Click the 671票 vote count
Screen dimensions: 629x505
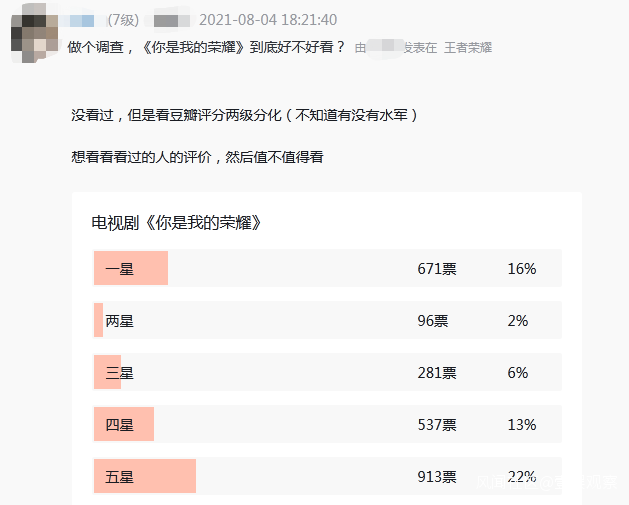coord(437,269)
